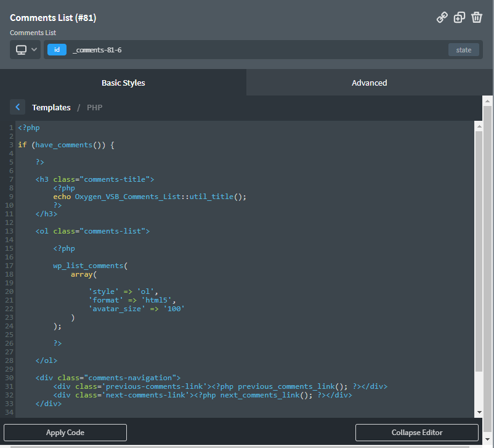Click the code editor vertical scrollbar thumb
494x448 pixels.
[479, 251]
